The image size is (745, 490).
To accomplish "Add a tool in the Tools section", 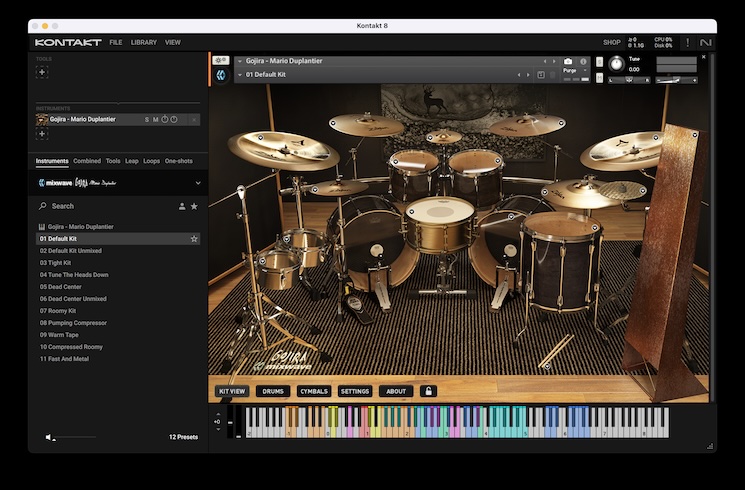I will coord(42,72).
